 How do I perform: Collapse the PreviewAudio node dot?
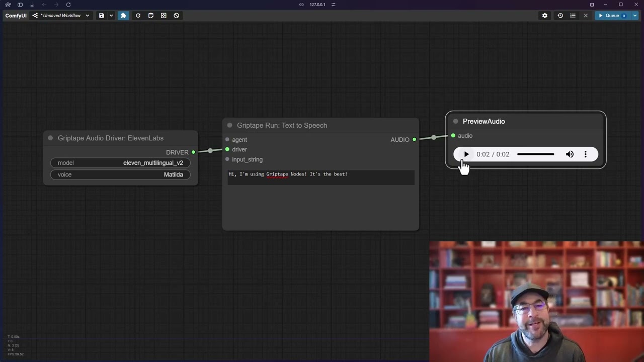456,121
